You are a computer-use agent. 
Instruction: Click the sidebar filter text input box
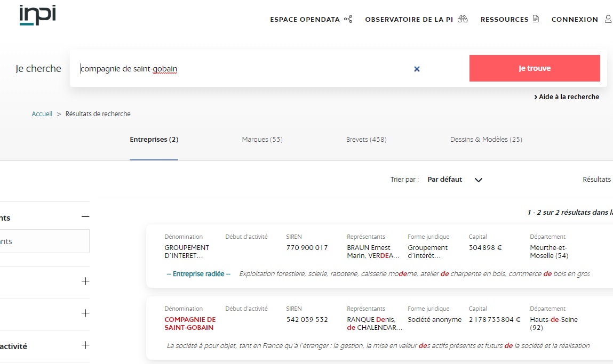(44, 241)
